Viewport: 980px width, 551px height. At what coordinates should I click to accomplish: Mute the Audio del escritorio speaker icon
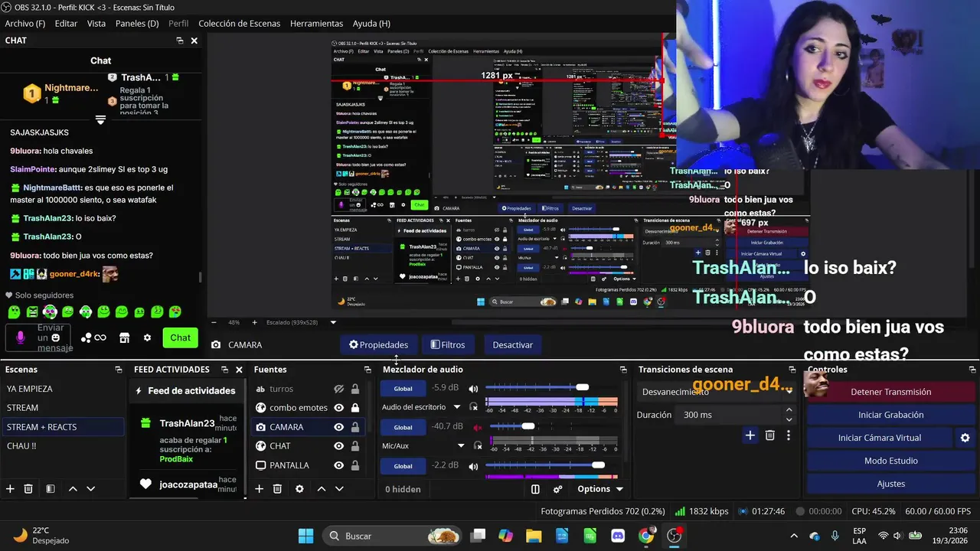(473, 389)
